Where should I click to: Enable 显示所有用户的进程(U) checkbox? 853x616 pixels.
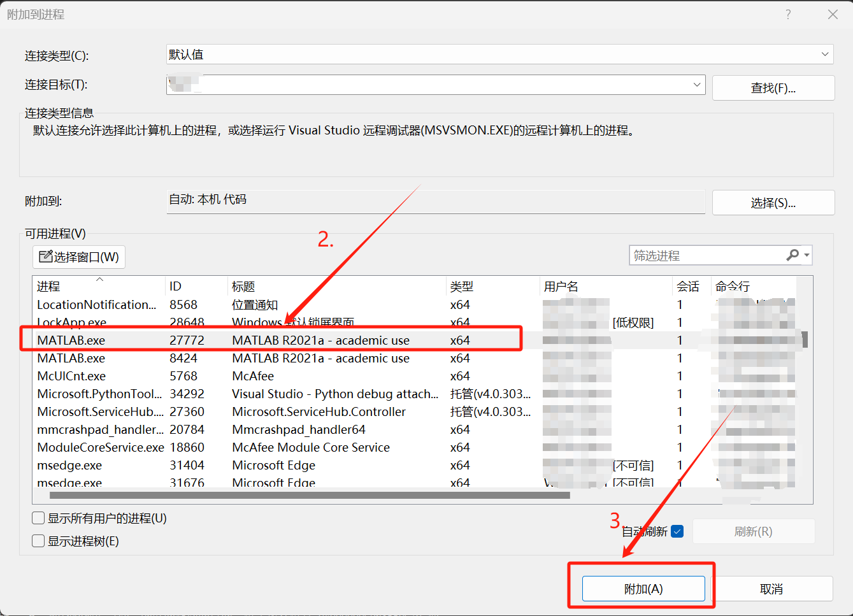[x=38, y=518]
